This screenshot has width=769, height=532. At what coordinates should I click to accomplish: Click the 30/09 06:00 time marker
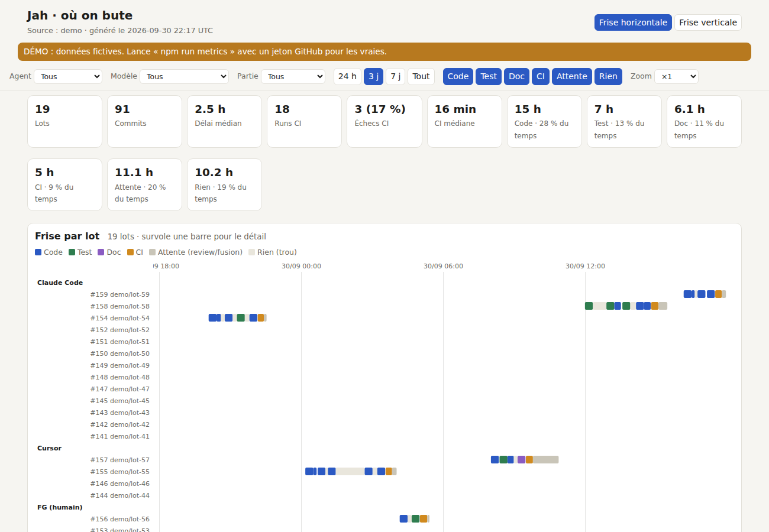point(443,266)
